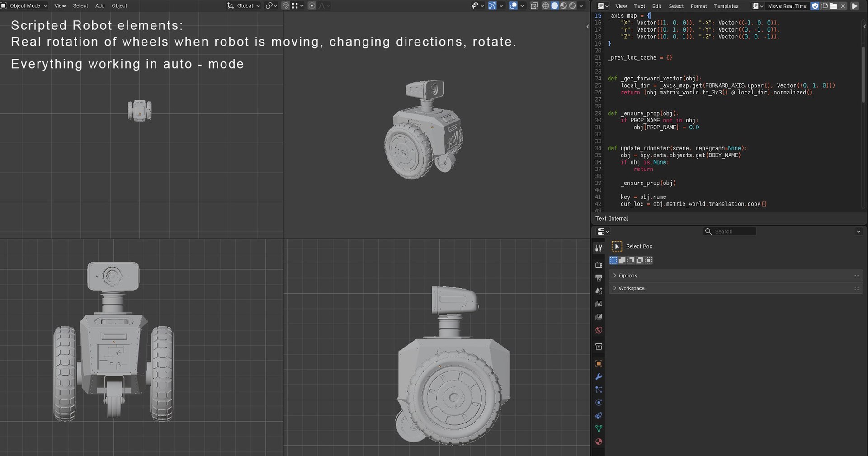The width and height of the screenshot is (868, 456).
Task: Toggle the fake user shield button
Action: pyautogui.click(x=815, y=6)
